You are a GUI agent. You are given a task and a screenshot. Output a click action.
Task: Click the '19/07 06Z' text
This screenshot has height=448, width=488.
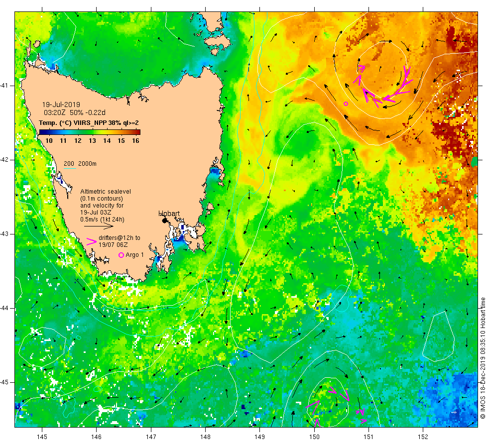pyautogui.click(x=113, y=245)
